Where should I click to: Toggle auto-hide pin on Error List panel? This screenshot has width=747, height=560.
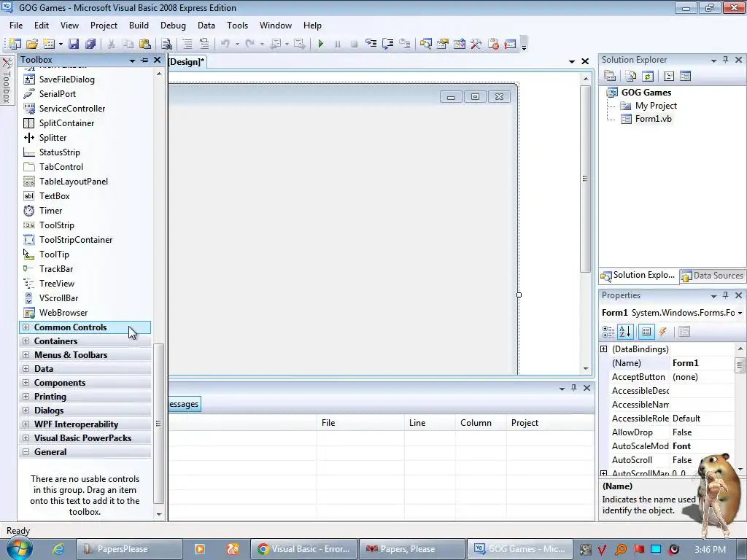(x=574, y=388)
